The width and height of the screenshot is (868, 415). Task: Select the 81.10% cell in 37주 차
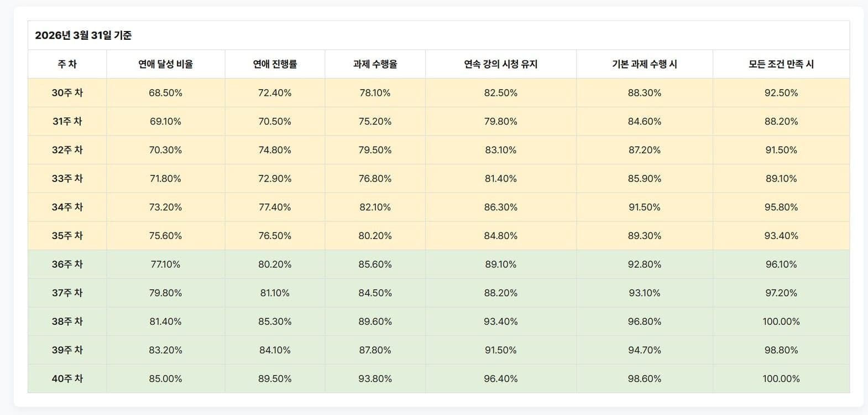[x=275, y=293]
